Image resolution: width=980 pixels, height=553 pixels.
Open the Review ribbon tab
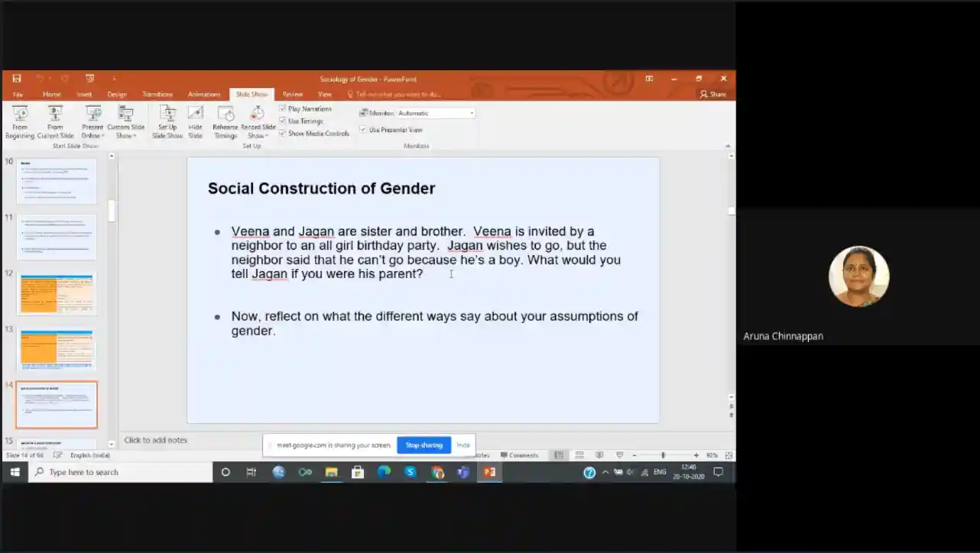[292, 95]
